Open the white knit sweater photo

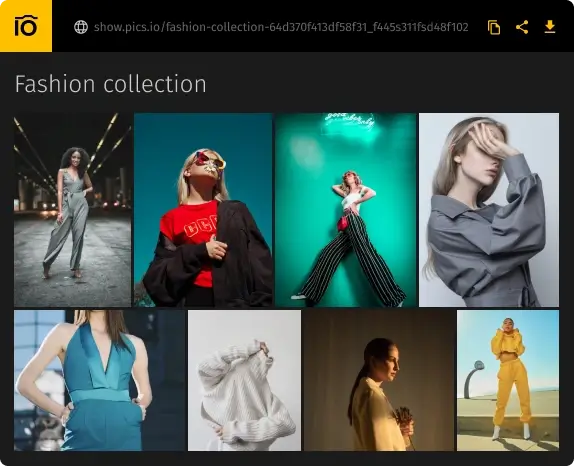tap(244, 380)
